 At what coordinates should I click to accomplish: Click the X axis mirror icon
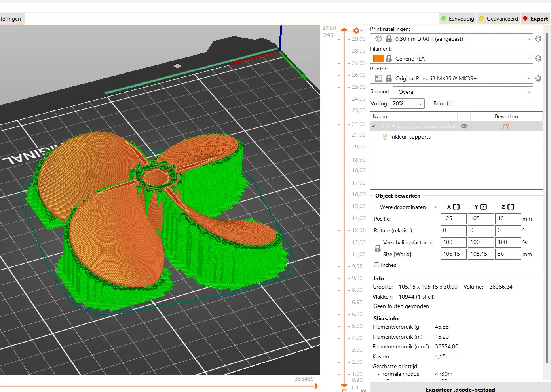[456, 207]
